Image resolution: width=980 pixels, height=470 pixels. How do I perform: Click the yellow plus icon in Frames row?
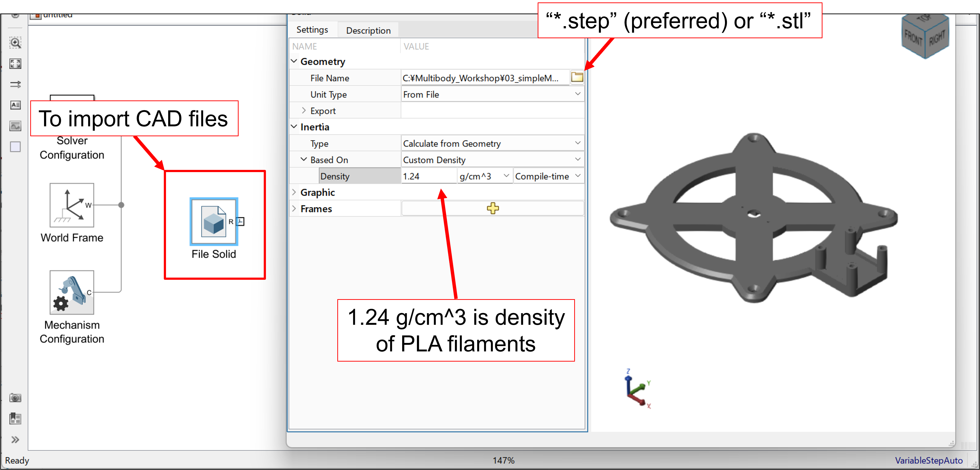[493, 208]
